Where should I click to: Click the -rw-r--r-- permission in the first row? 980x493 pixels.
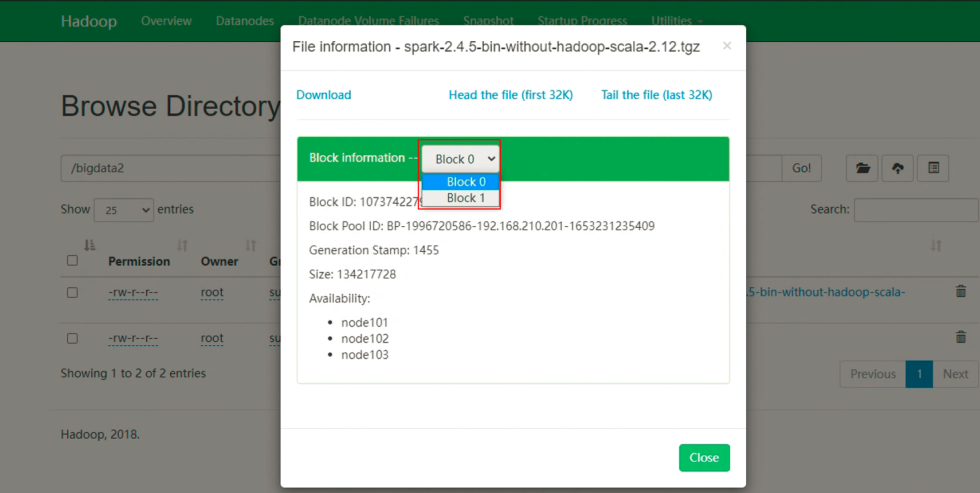point(133,293)
